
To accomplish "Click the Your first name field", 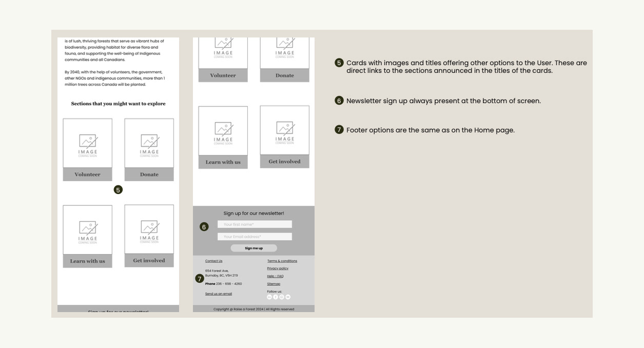I will click(x=255, y=224).
